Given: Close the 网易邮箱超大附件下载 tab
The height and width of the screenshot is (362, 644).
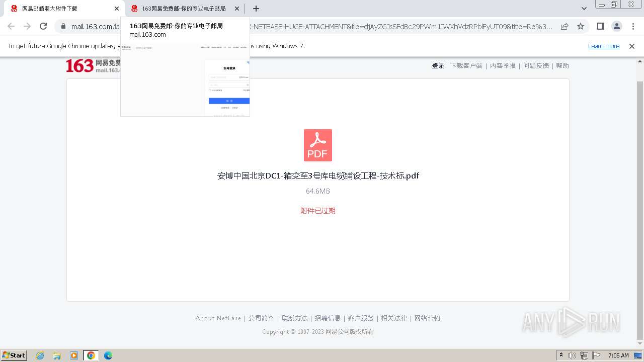Looking at the screenshot, I should [x=117, y=9].
